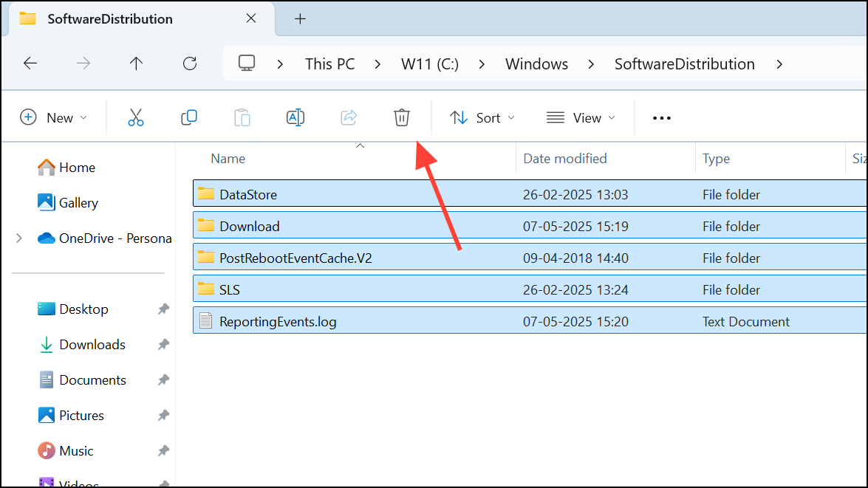The width and height of the screenshot is (868, 488).
Task: Cut the selected items using the scissors icon
Action: point(136,117)
